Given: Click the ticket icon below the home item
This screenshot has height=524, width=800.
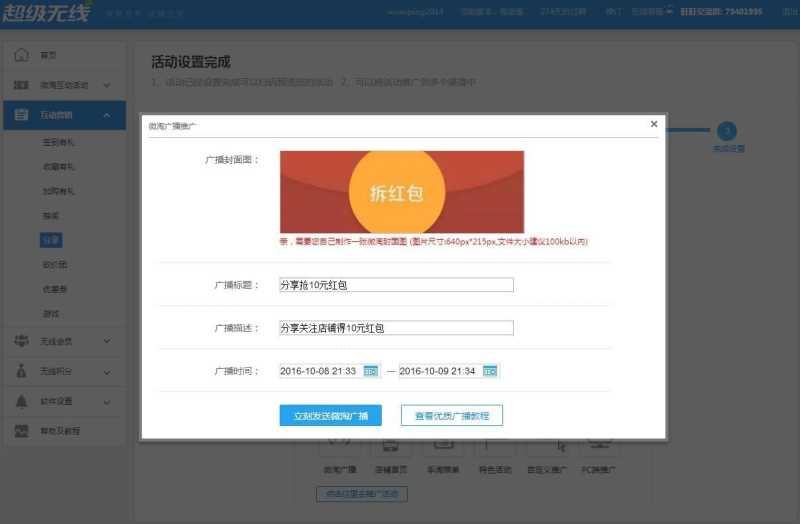Looking at the screenshot, I should coord(21,85).
